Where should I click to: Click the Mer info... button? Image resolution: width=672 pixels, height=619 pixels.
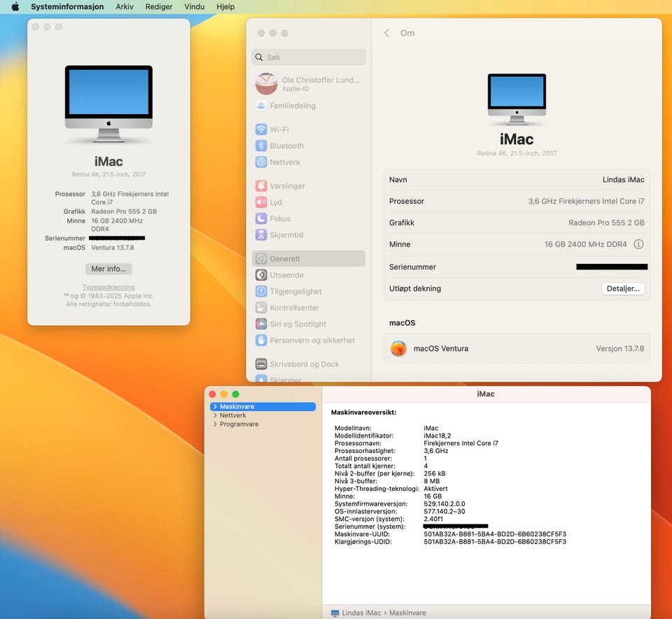pyautogui.click(x=108, y=269)
